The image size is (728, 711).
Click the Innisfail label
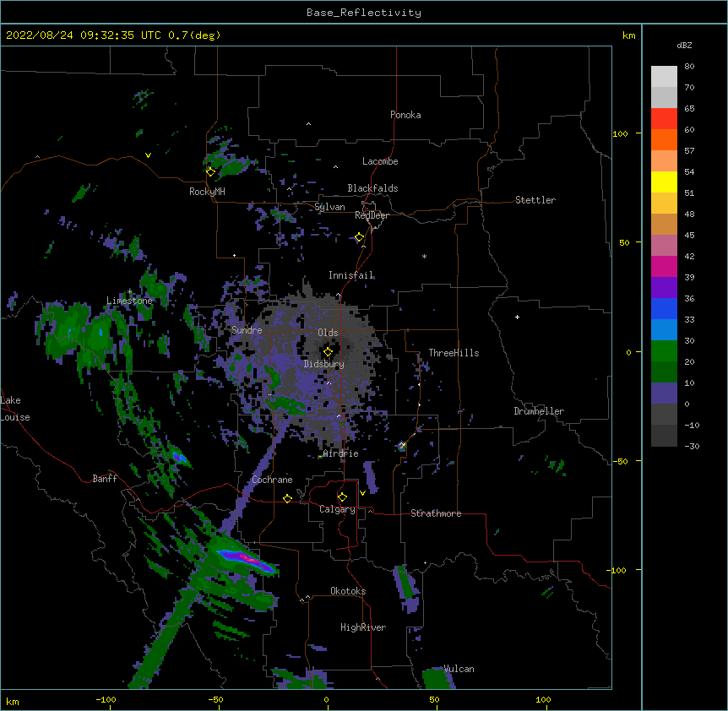pyautogui.click(x=351, y=275)
